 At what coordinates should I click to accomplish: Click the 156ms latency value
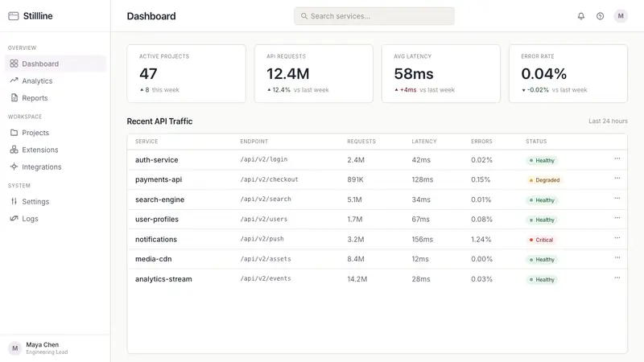(x=422, y=239)
